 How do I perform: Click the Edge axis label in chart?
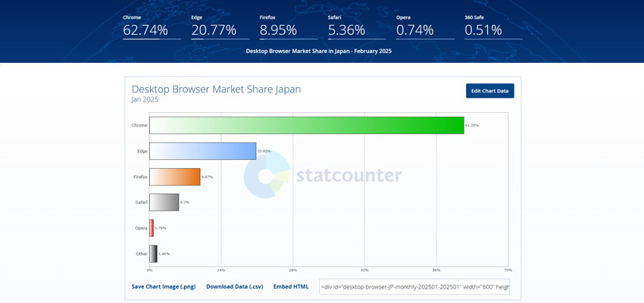pyautogui.click(x=142, y=151)
